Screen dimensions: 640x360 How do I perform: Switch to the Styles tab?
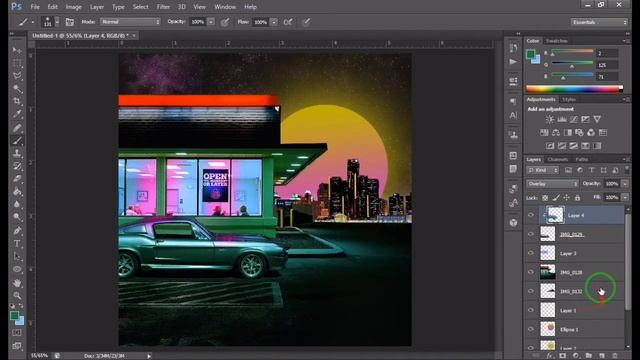pos(569,100)
